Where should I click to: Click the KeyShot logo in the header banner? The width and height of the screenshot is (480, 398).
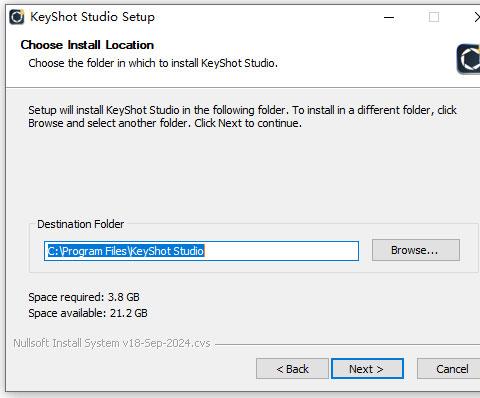click(468, 59)
